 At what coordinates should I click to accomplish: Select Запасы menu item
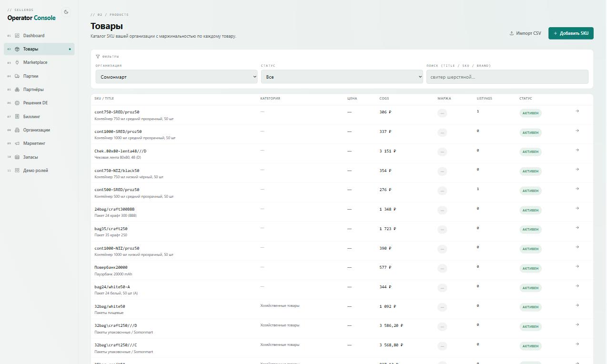pos(39,157)
